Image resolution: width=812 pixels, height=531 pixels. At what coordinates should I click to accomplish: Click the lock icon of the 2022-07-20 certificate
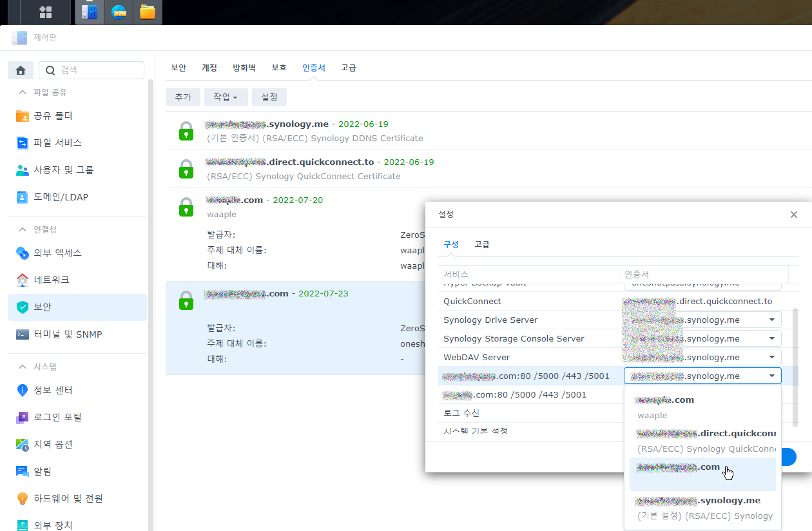[x=186, y=207]
